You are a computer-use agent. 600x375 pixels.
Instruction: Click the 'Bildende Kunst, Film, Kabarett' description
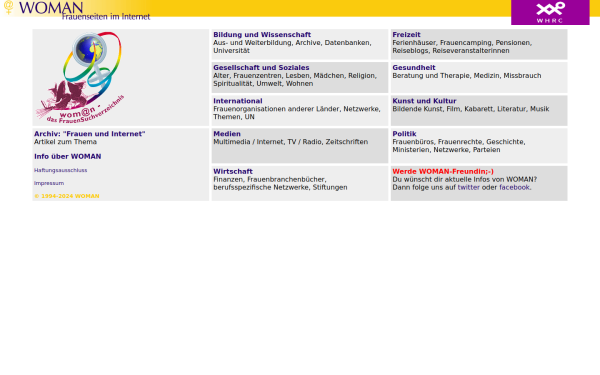pos(471,109)
